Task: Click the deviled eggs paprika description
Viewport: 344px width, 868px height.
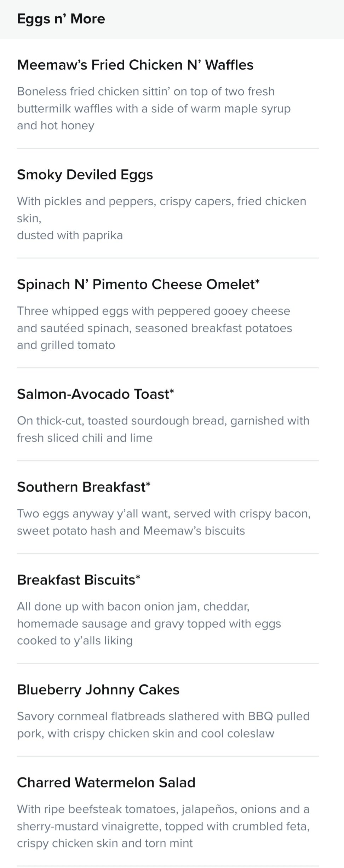Action: (161, 218)
